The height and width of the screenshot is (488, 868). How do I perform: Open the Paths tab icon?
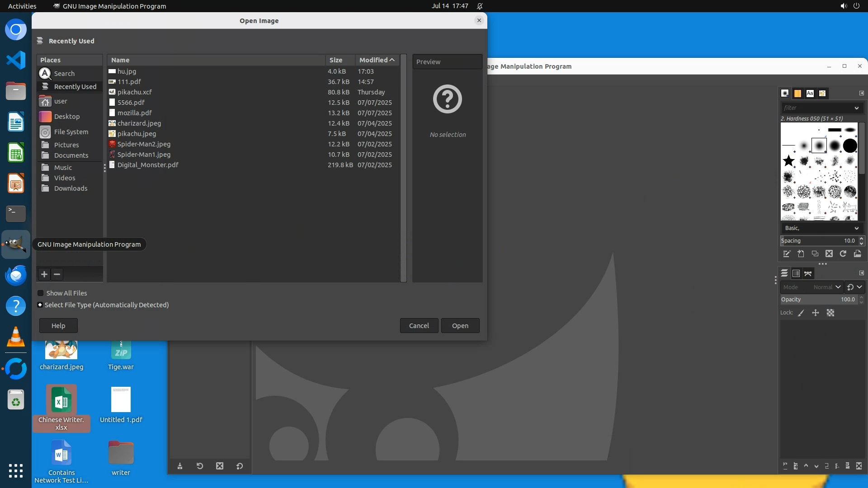[808, 273]
